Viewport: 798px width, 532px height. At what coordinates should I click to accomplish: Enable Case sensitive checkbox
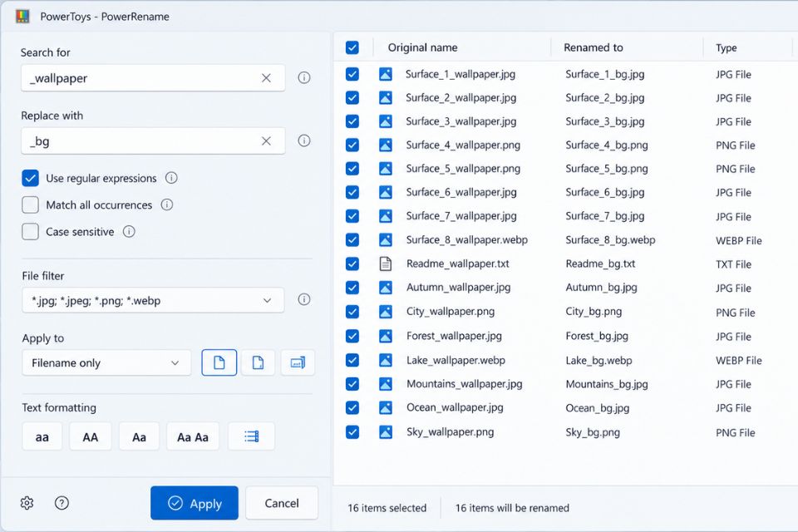coord(31,232)
